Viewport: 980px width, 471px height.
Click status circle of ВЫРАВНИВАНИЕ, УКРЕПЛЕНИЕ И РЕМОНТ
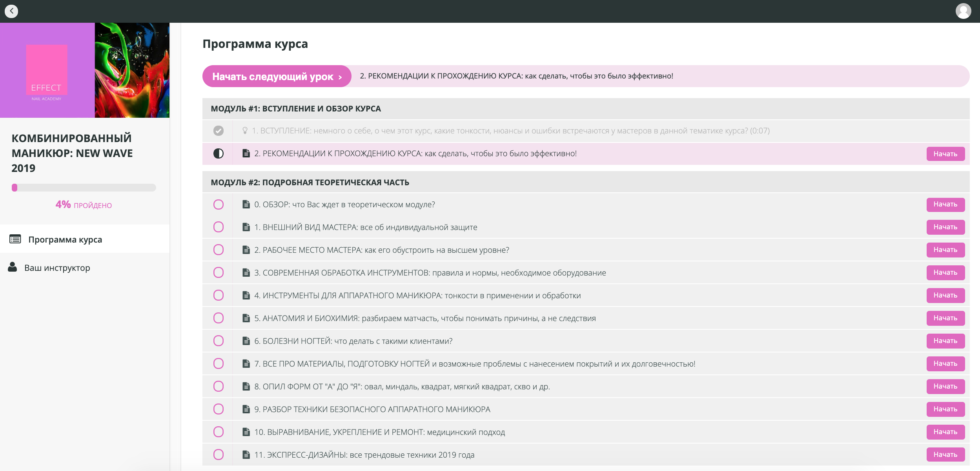pyautogui.click(x=219, y=432)
